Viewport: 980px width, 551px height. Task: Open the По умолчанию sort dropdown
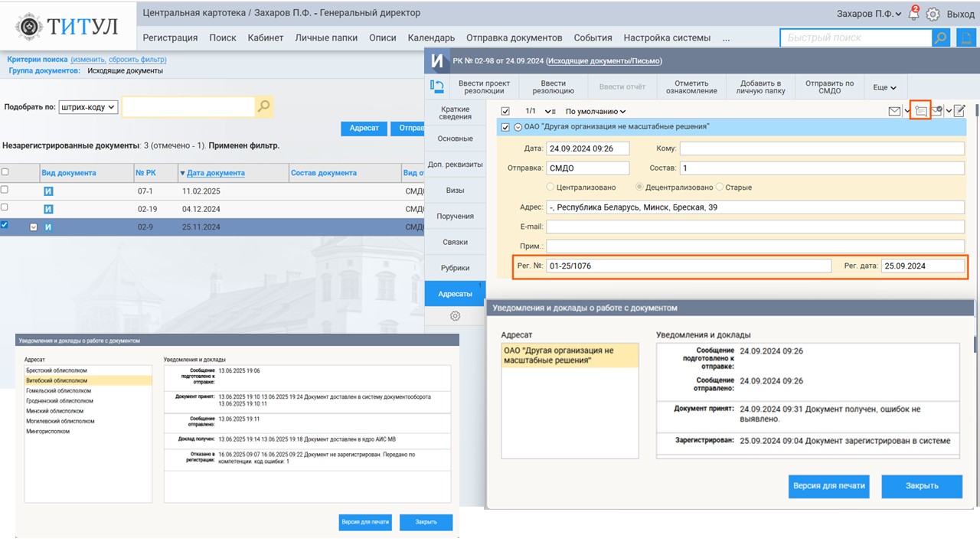(x=596, y=112)
